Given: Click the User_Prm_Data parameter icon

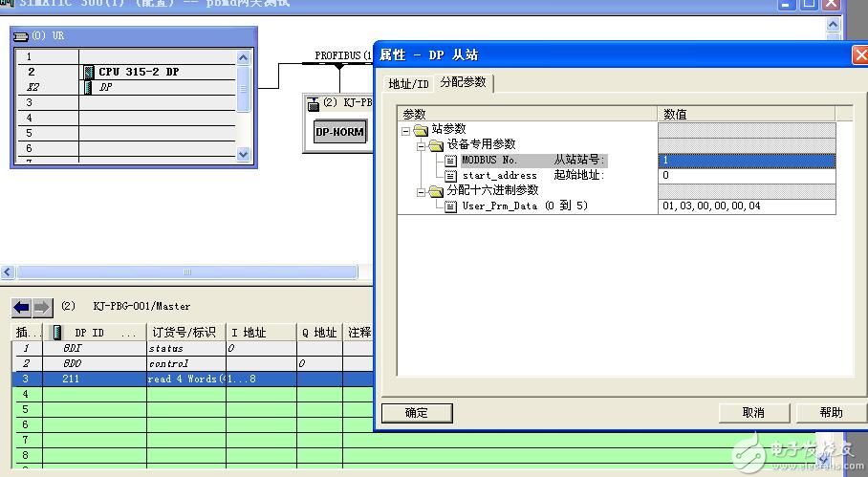Looking at the screenshot, I should coord(450,206).
